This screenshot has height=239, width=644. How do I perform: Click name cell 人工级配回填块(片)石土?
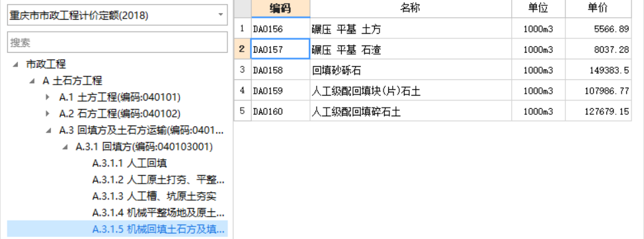tap(411, 90)
